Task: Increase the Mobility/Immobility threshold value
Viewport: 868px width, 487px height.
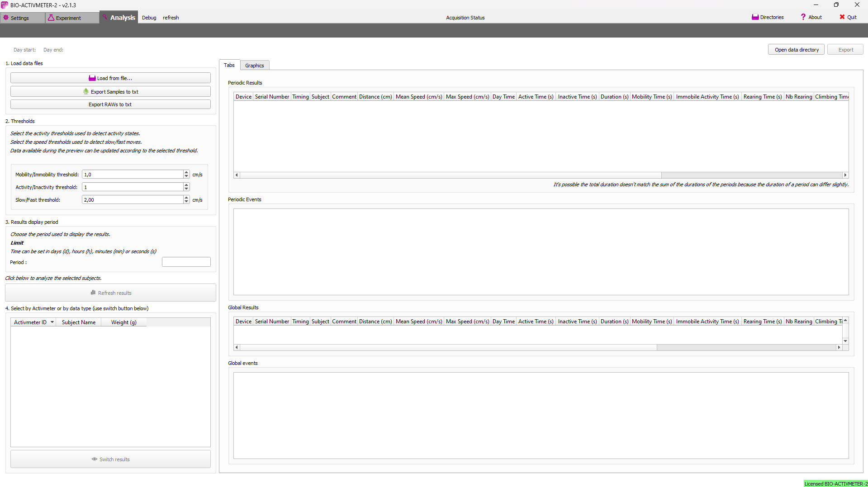Action: click(186, 172)
